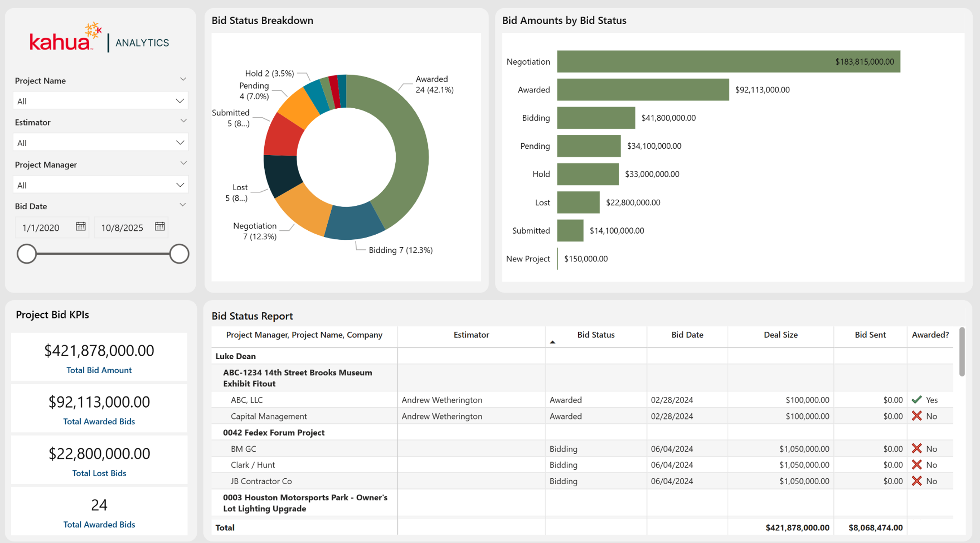Click red X icon in Clark / Hunt row
Image resolution: width=980 pixels, height=543 pixels.
coord(917,465)
